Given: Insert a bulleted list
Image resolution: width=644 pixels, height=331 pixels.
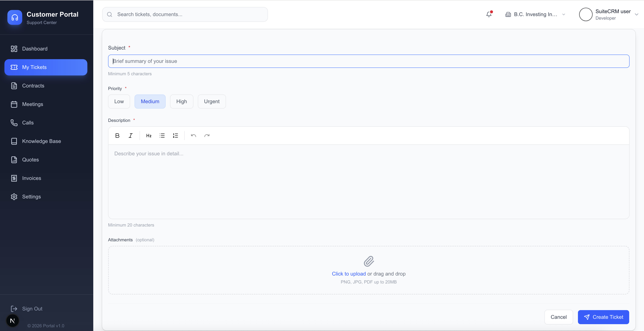Looking at the screenshot, I should (162, 136).
